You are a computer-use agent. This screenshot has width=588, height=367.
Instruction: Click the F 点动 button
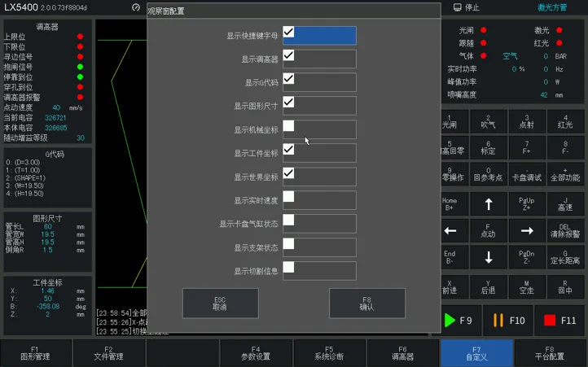click(x=489, y=230)
